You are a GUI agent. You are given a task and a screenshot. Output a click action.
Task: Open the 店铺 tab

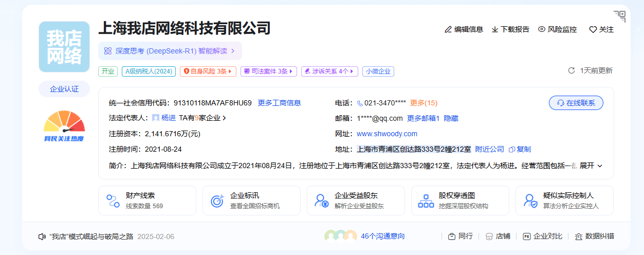[498, 236]
